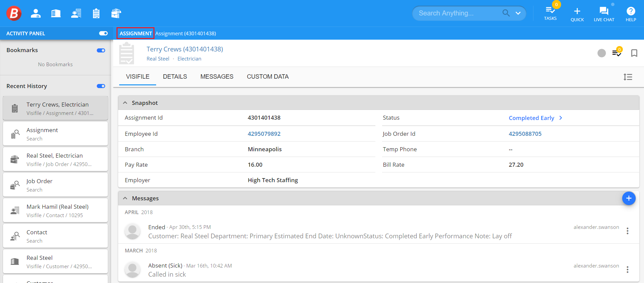Image resolution: width=644 pixels, height=283 pixels.
Task: Expand status chevron next to Completed Early
Action: pos(561,118)
